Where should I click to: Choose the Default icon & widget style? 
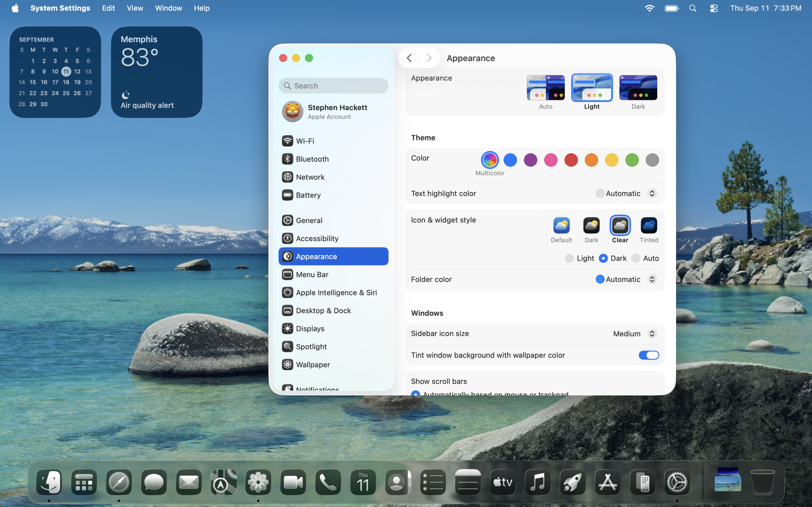561,226
